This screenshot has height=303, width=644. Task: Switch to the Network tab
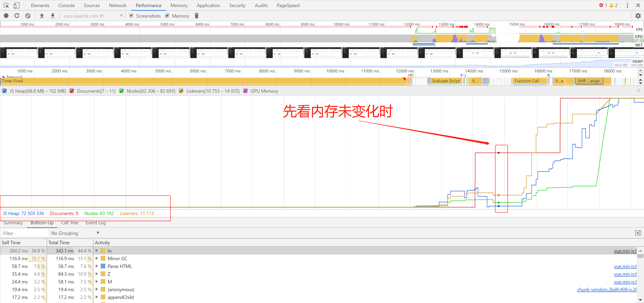coord(118,5)
